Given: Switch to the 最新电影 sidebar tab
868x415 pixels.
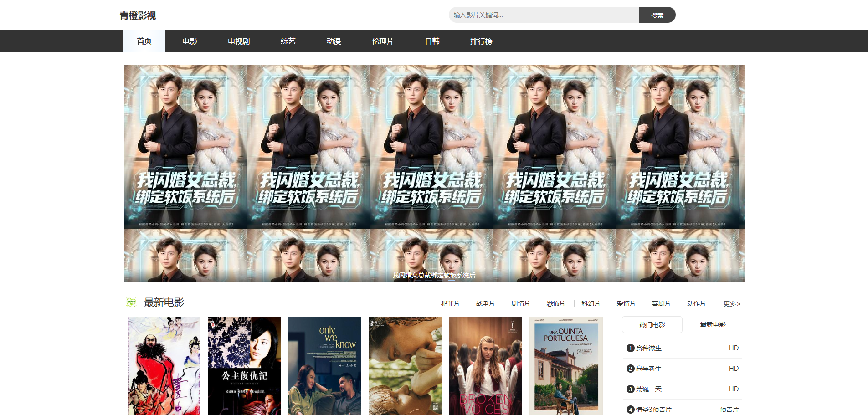Looking at the screenshot, I should pos(713,324).
